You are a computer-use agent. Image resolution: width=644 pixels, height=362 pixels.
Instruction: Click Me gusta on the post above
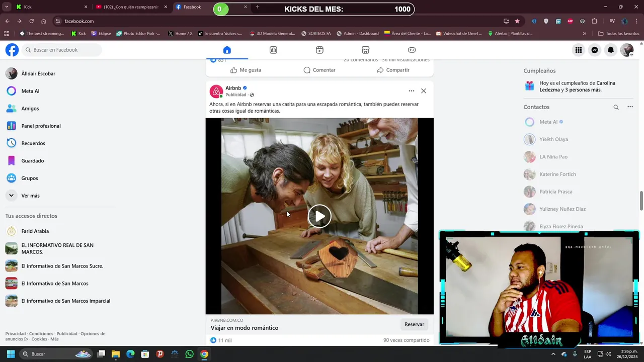click(246, 70)
